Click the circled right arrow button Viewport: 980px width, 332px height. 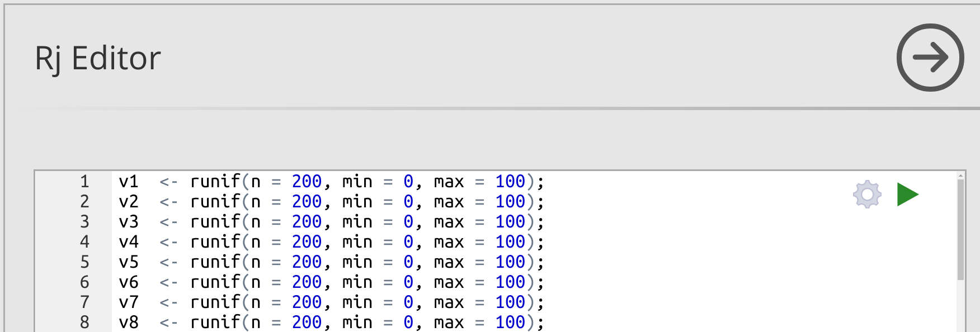pos(930,58)
